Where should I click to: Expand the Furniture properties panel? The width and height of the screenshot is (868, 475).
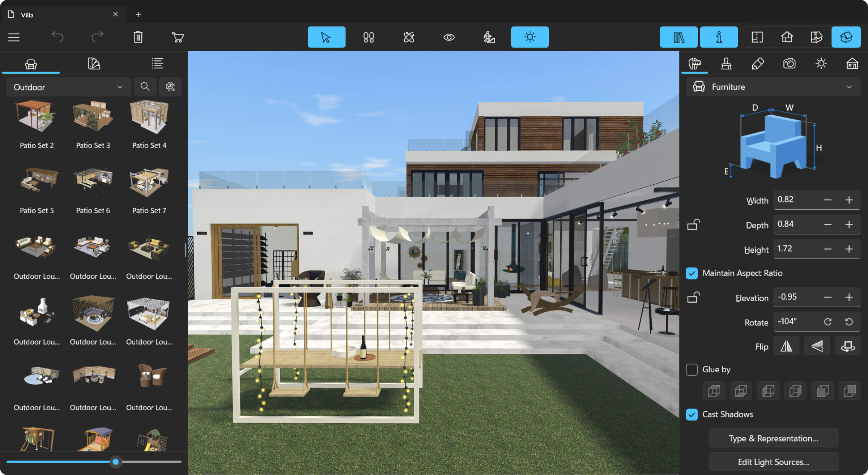pyautogui.click(x=847, y=86)
